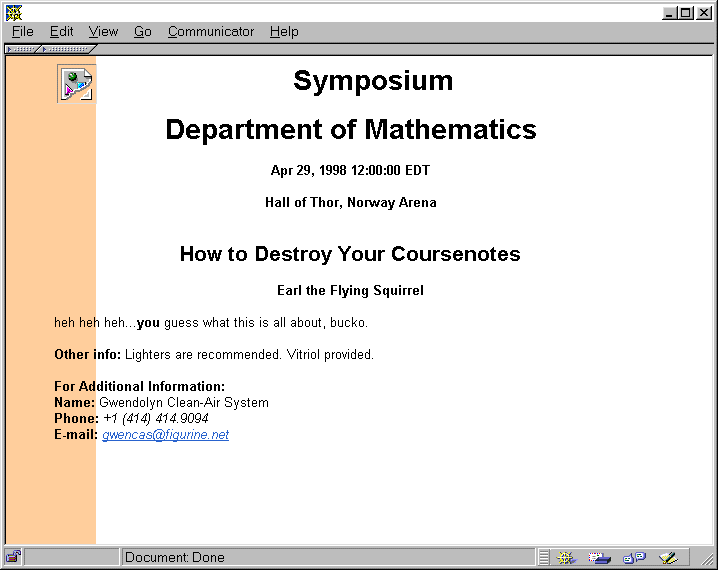718x570 pixels.
Task: Click the component bar grip handle
Action: click(543, 557)
